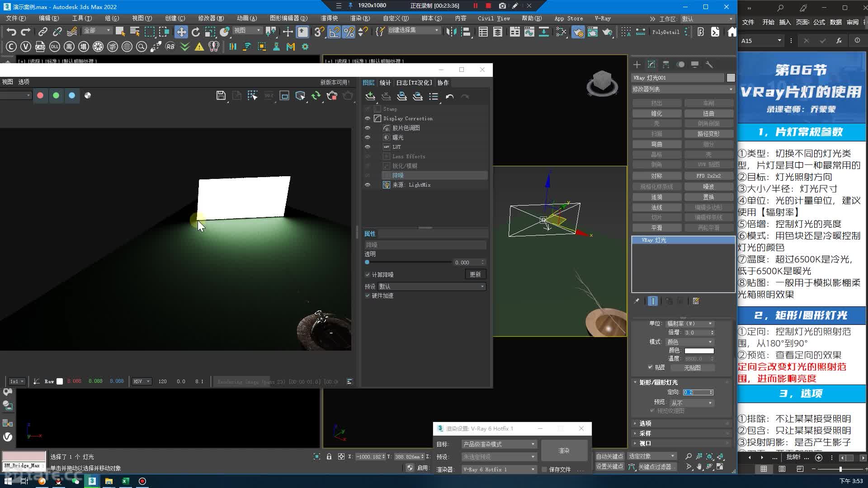This screenshot has width=868, height=488.
Task: Open the 预览 从不 dropdown
Action: (x=691, y=402)
